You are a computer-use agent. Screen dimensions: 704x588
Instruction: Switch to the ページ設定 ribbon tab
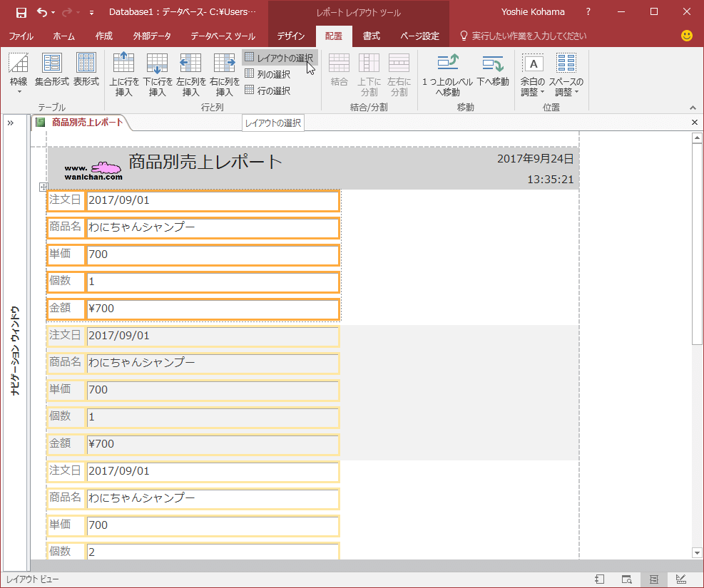pyautogui.click(x=420, y=36)
